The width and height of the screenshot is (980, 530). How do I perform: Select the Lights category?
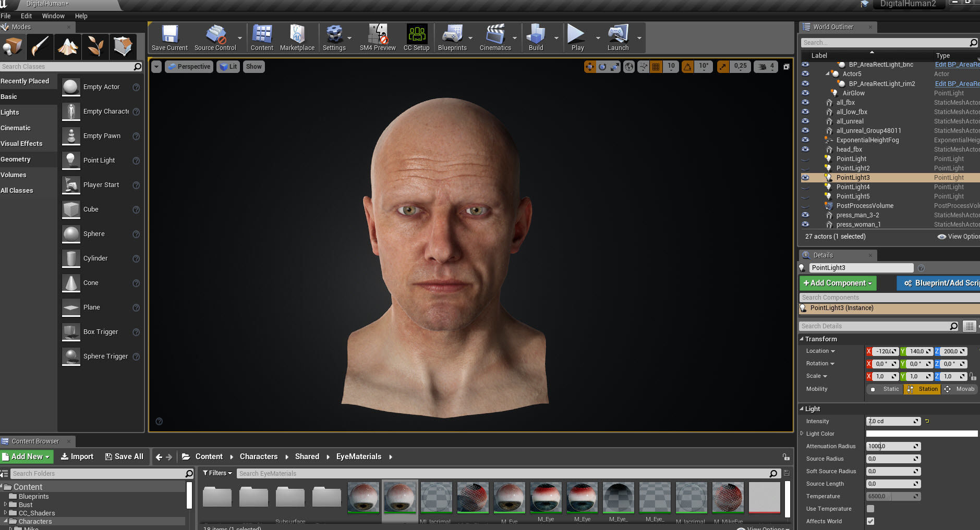[x=28, y=113]
